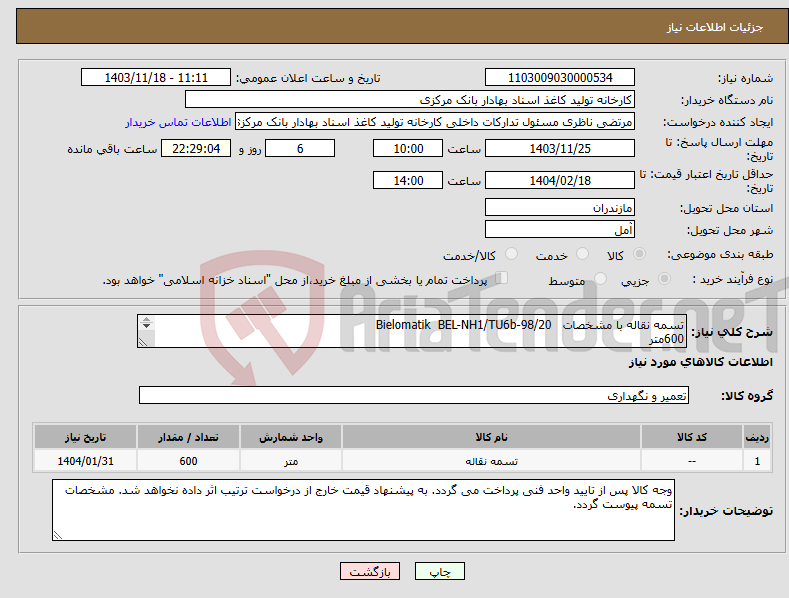Image resolution: width=789 pixels, height=598 pixels.
Task: Click the need date cell 1404/01/31
Action: click(x=86, y=461)
